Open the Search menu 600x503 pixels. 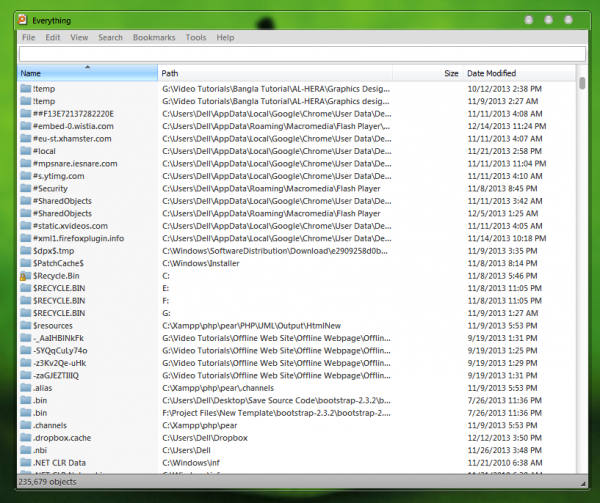point(110,37)
